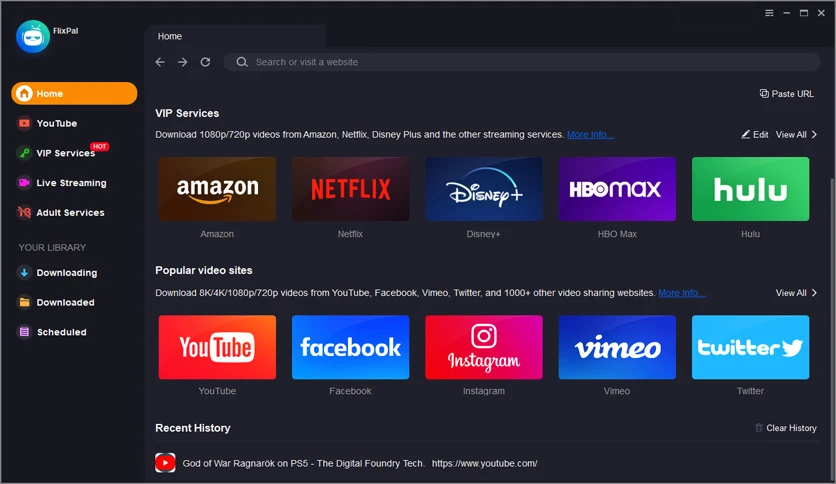The width and height of the screenshot is (836, 484).
Task: Open More Info link under VIP Services
Action: (590, 134)
